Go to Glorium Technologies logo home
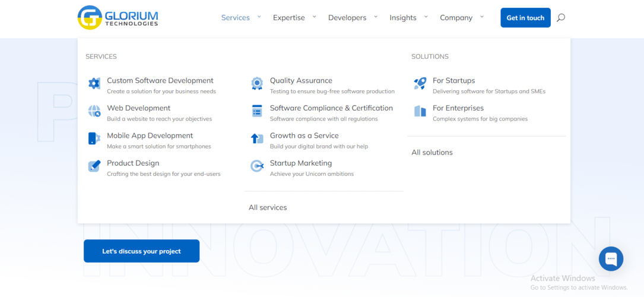 (x=118, y=17)
